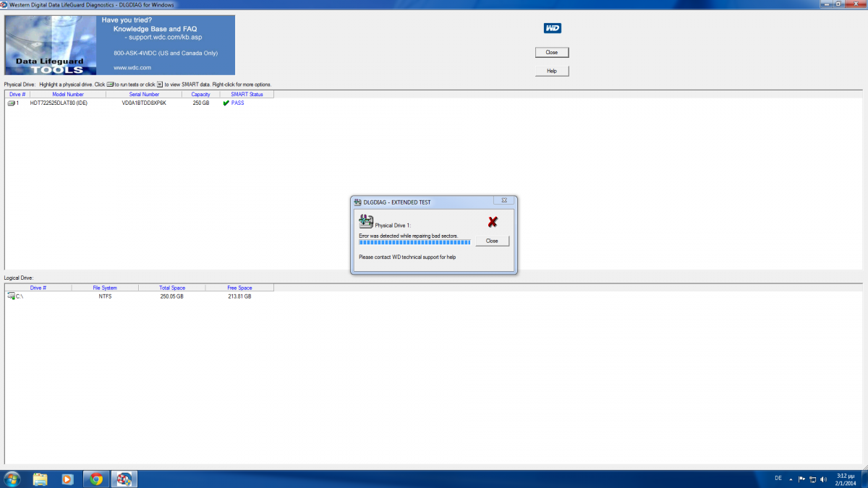The image size is (868, 488).
Task: Click the DLGDIAG taskbar application icon
Action: pos(124,479)
